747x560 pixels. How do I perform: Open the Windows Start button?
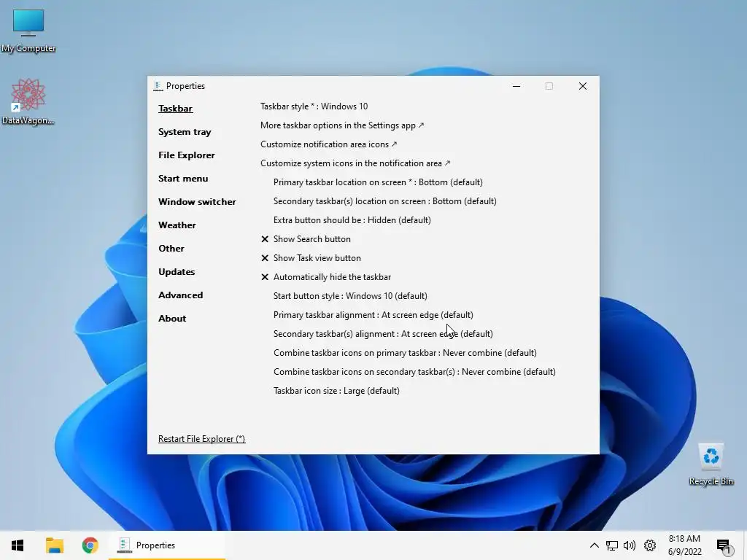(x=18, y=545)
